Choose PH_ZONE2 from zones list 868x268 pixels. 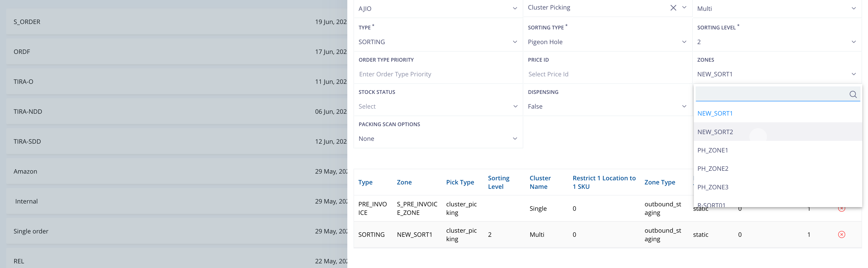click(778, 168)
